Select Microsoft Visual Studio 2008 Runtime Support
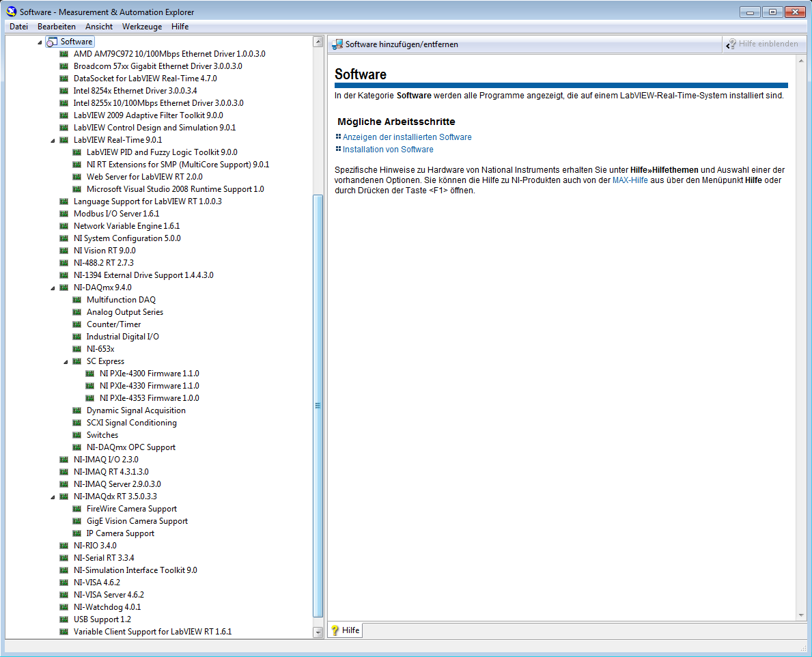This screenshot has height=657, width=812. (175, 189)
